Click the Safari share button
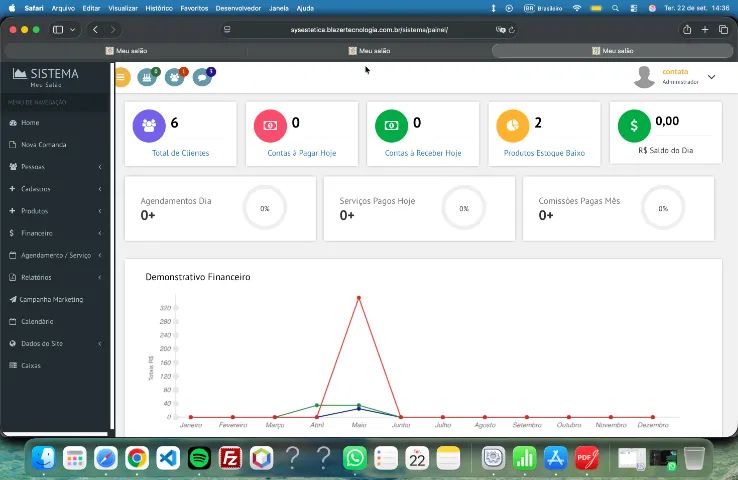Viewport: 738px width, 480px height. pyautogui.click(x=687, y=30)
